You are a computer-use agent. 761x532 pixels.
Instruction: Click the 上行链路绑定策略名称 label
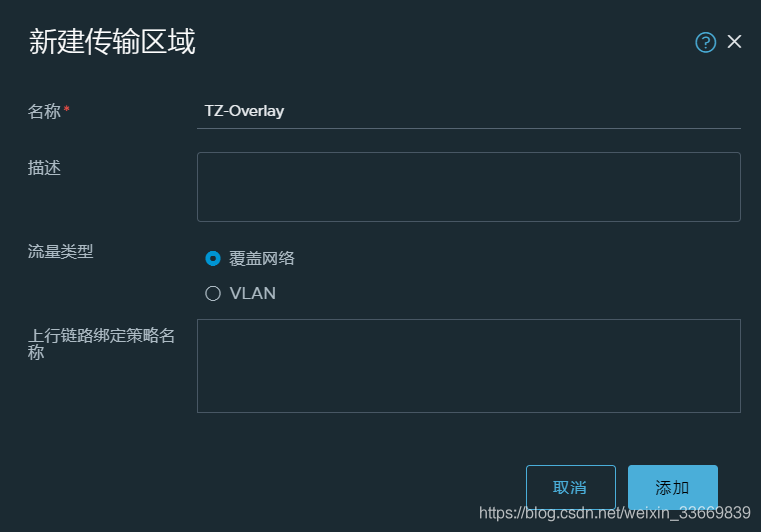[101, 344]
